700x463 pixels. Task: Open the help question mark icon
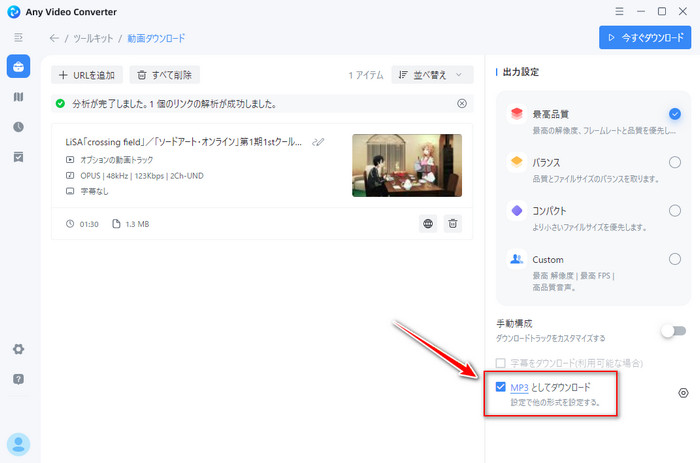18,379
